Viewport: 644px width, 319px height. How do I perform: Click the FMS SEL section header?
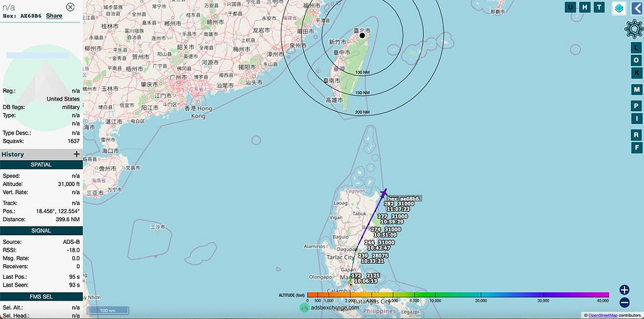tap(41, 296)
